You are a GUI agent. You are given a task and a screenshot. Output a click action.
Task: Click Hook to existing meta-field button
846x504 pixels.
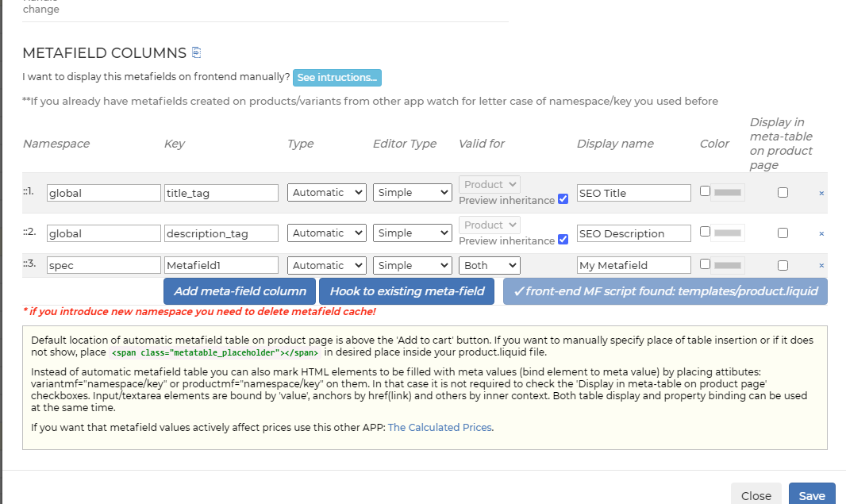(x=407, y=291)
